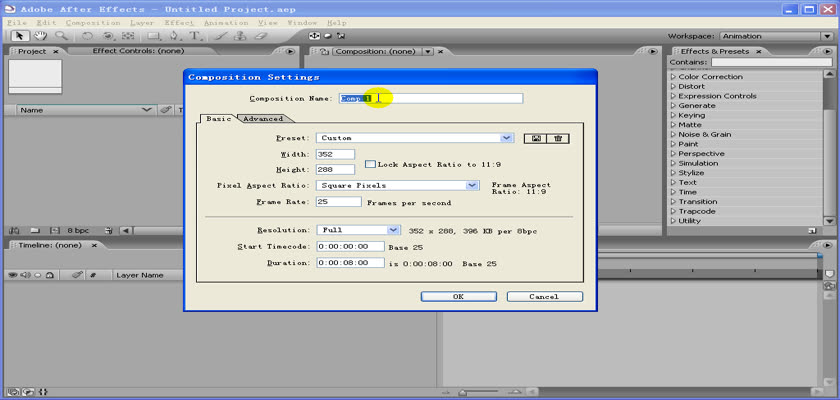Click the Timeline solo column icon
The height and width of the screenshot is (400, 840).
click(38, 275)
